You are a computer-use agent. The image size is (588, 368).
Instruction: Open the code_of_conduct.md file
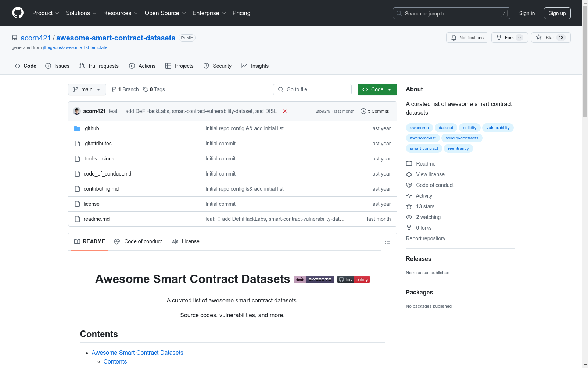click(107, 174)
